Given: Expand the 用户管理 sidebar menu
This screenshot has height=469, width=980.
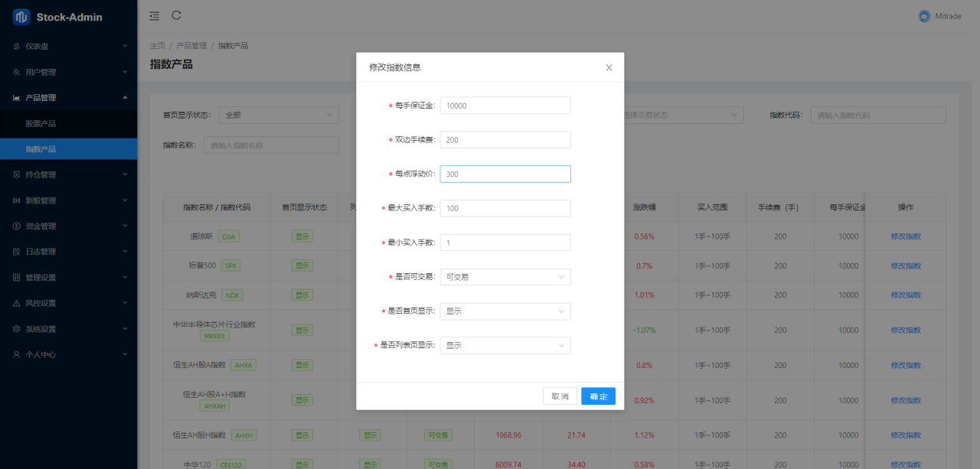Looking at the screenshot, I should coord(68,72).
